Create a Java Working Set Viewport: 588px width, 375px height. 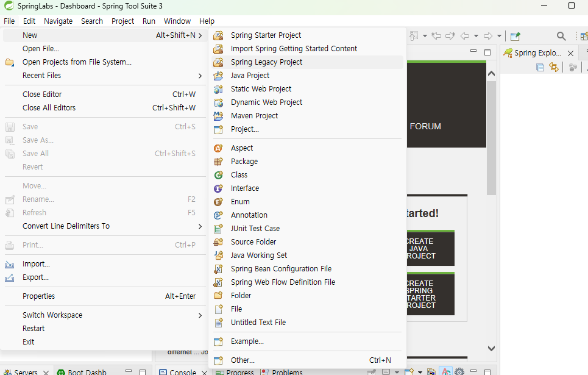(307, 255)
